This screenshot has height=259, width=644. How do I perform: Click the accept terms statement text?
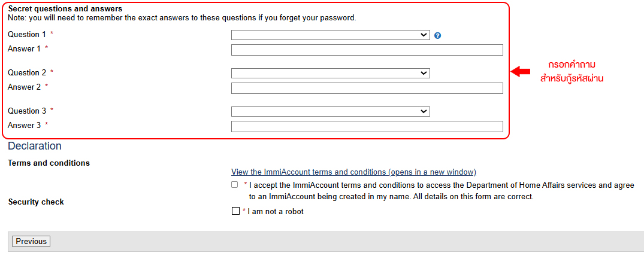click(x=442, y=191)
